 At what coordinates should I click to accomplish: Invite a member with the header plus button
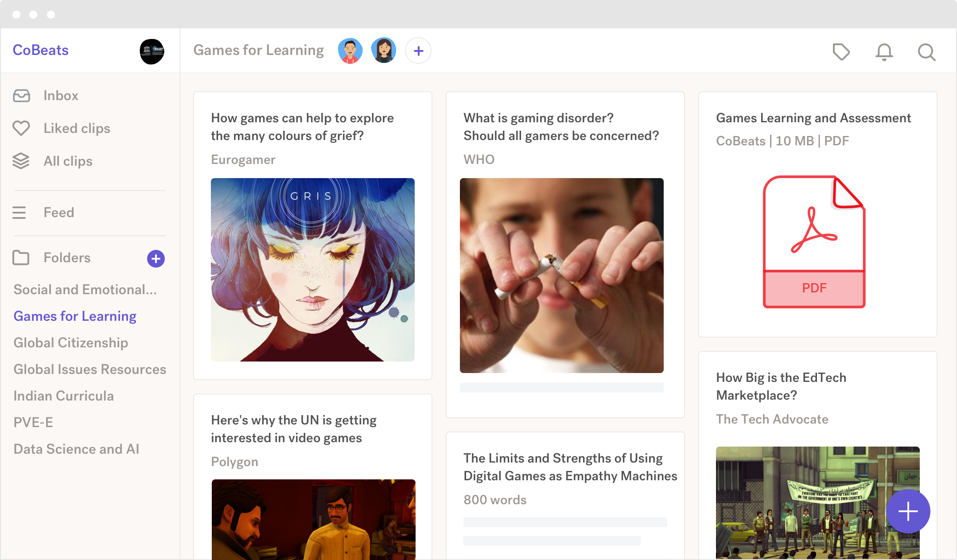tap(418, 51)
